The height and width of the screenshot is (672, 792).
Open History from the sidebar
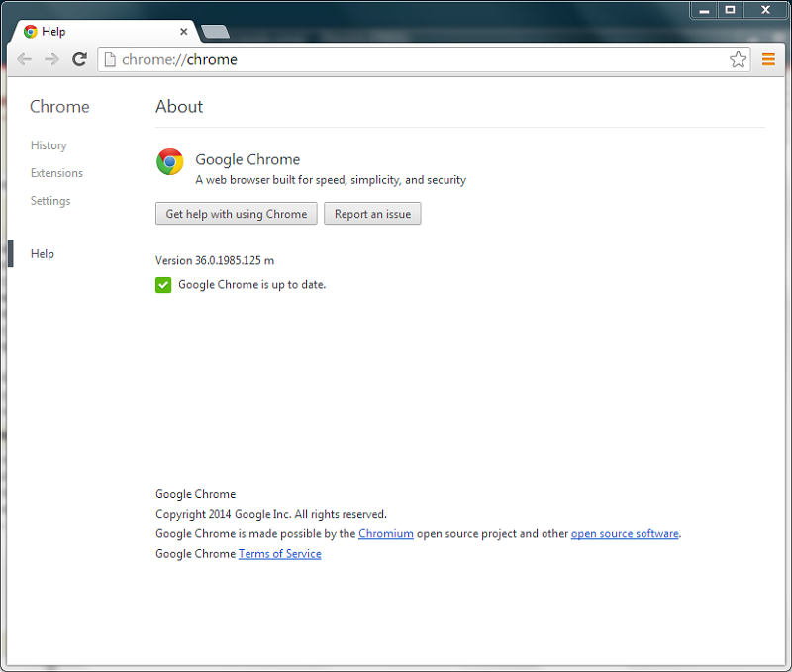tap(49, 145)
